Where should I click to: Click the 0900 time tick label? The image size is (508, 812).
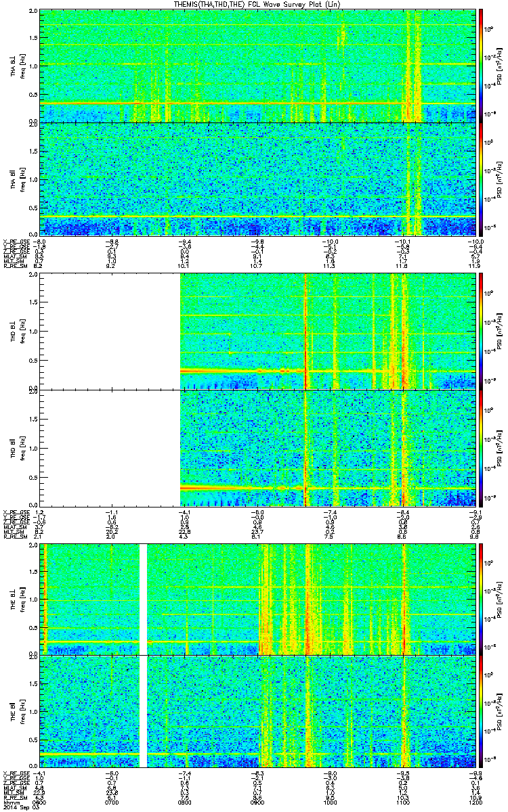click(257, 802)
